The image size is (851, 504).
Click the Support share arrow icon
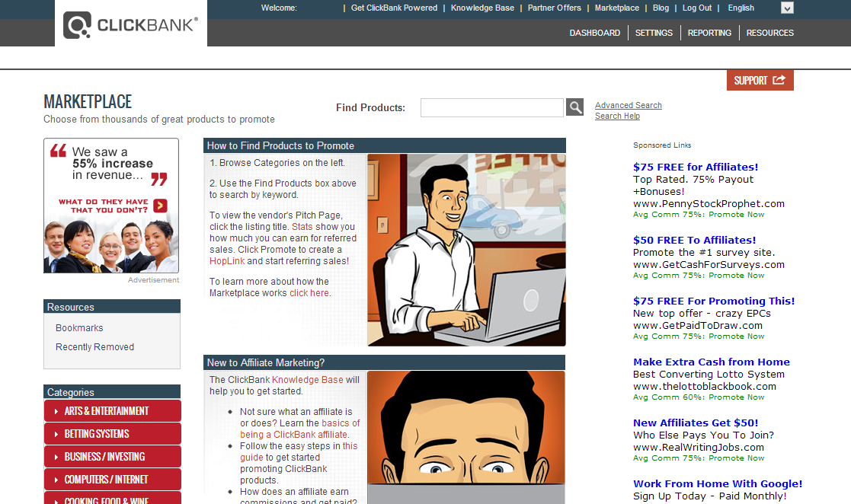779,80
